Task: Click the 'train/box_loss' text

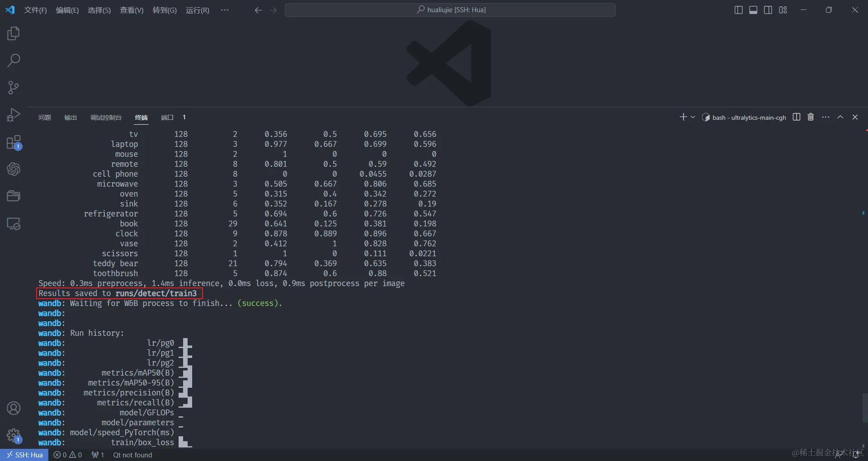Action: (x=142, y=442)
